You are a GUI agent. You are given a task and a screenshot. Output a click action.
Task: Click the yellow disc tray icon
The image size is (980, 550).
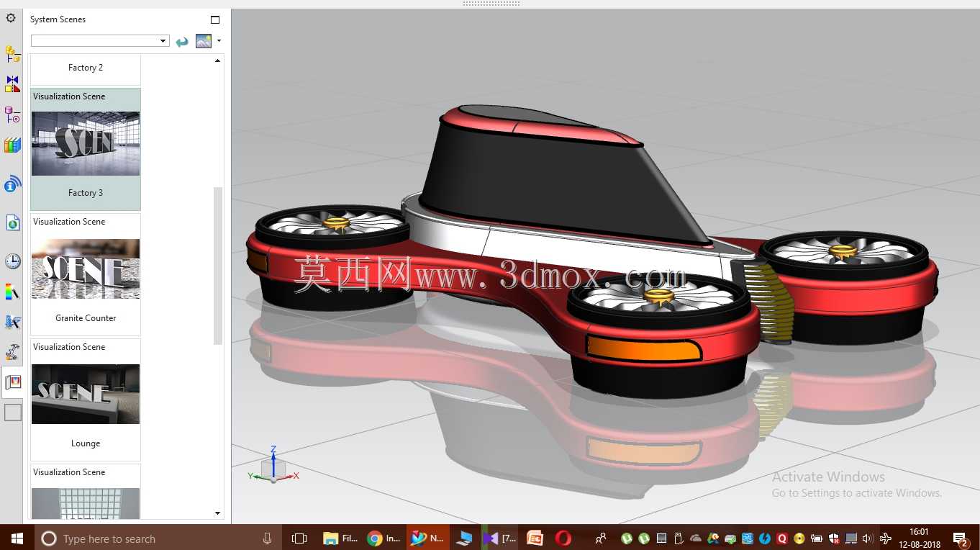799,538
